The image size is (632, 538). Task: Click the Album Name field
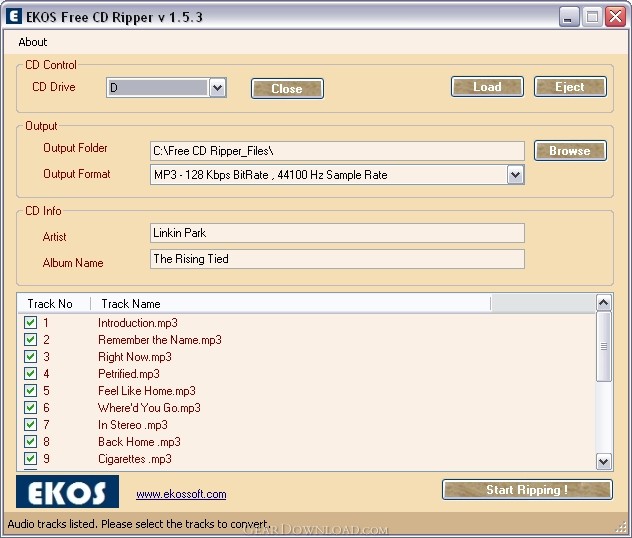337,259
